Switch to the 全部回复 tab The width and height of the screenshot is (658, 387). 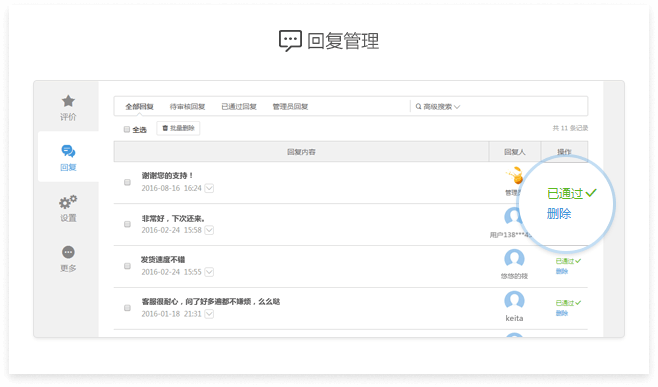pos(139,107)
